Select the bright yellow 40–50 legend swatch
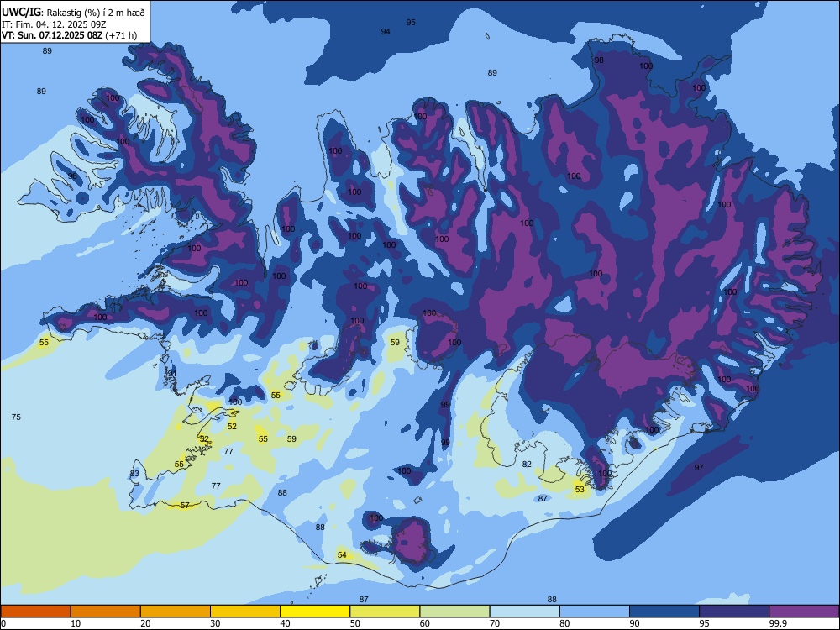Screen dimensions: 840x630 315,612
